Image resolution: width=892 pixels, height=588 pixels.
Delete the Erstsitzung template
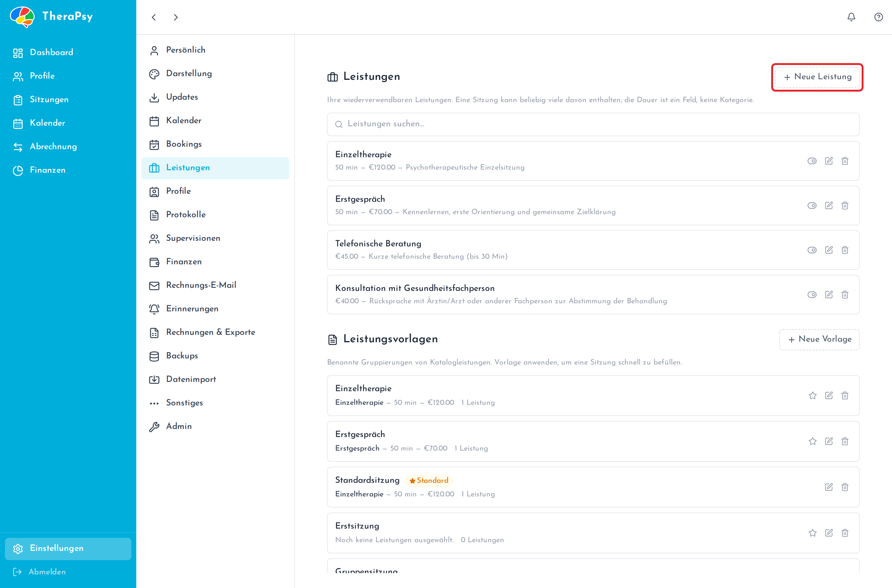tap(845, 533)
